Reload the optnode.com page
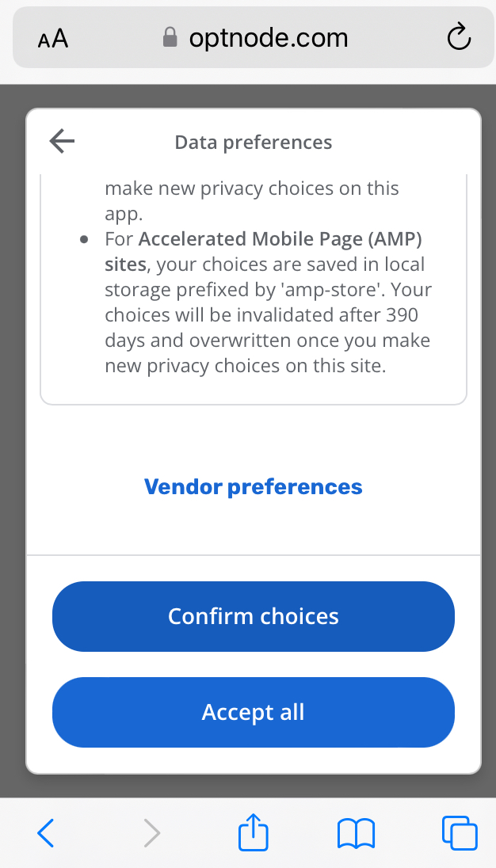The height and width of the screenshot is (868, 496). 458,38
